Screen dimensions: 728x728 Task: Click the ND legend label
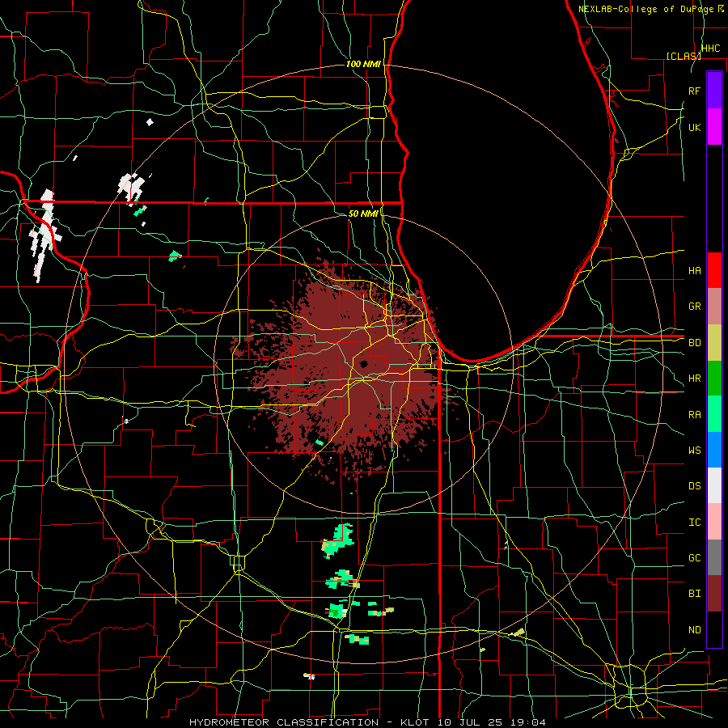point(695,630)
